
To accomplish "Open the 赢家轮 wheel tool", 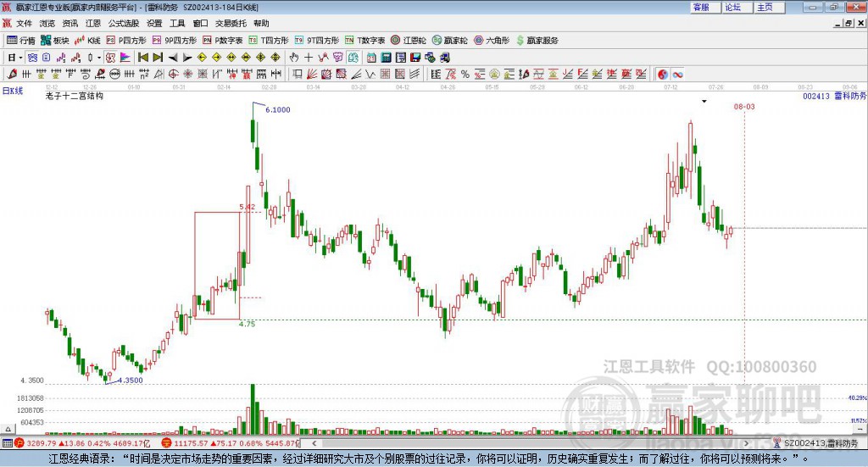I will click(449, 41).
